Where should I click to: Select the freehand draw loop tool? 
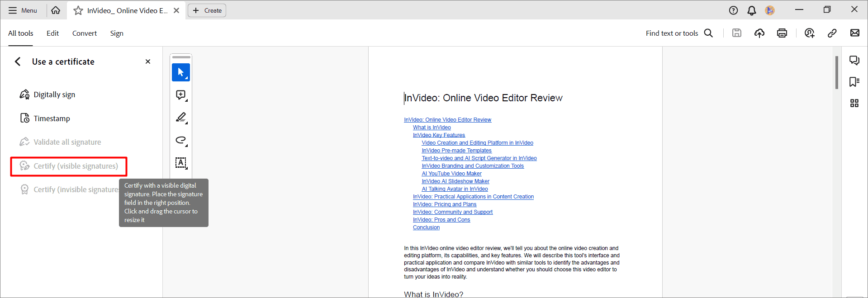(181, 140)
